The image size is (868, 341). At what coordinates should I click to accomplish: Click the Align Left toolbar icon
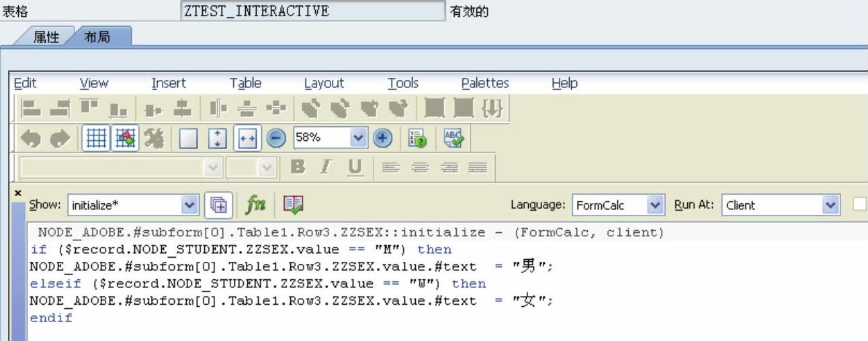pos(32,108)
